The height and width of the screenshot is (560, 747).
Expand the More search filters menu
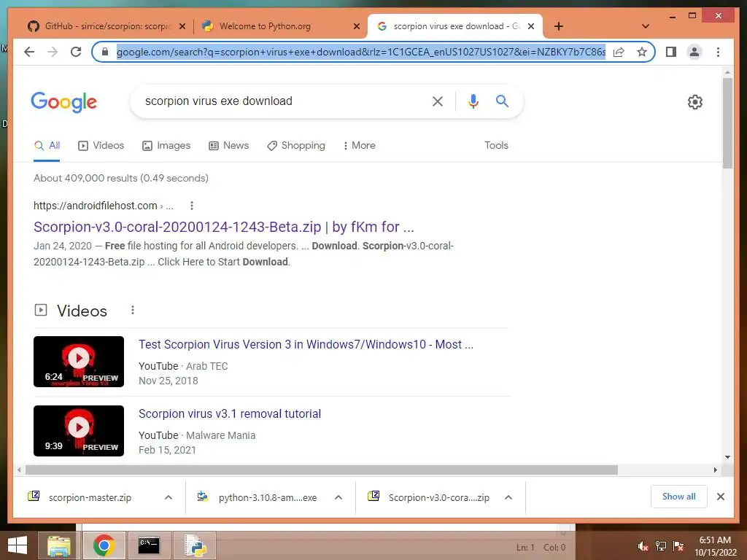pos(359,146)
